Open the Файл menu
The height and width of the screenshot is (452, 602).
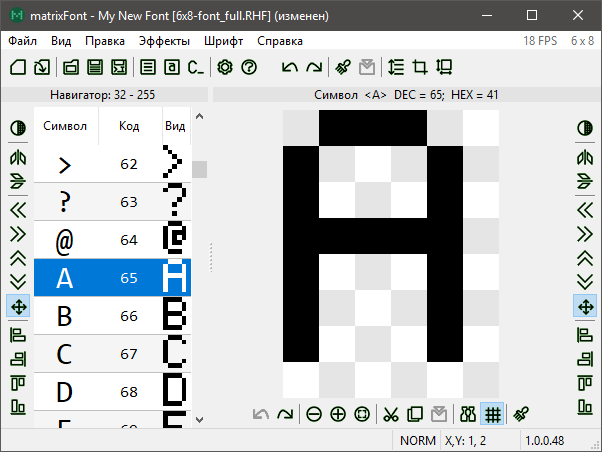23,41
